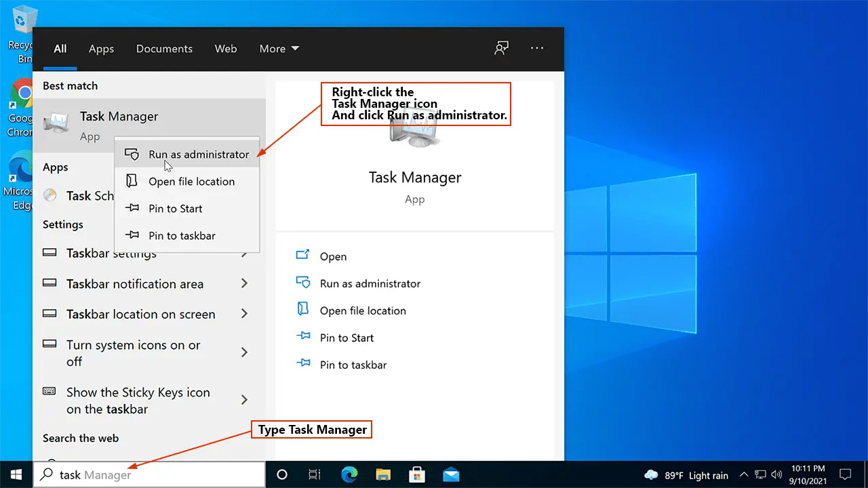Choose Run as administrator in the context menu

[186, 155]
